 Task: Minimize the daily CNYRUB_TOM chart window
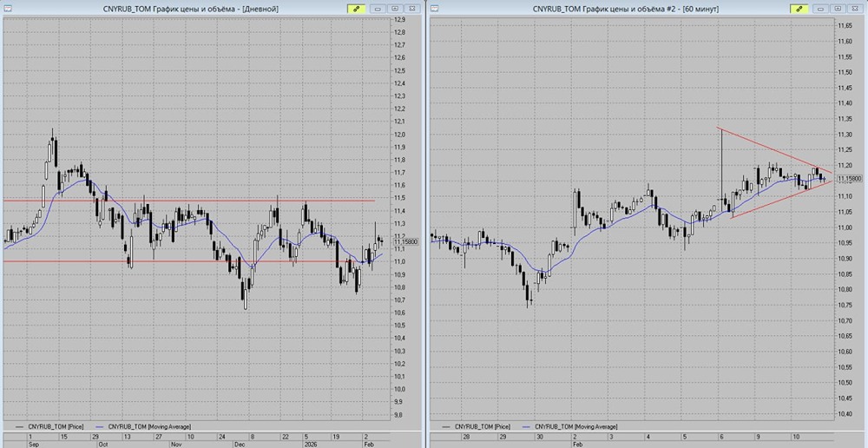(x=378, y=9)
